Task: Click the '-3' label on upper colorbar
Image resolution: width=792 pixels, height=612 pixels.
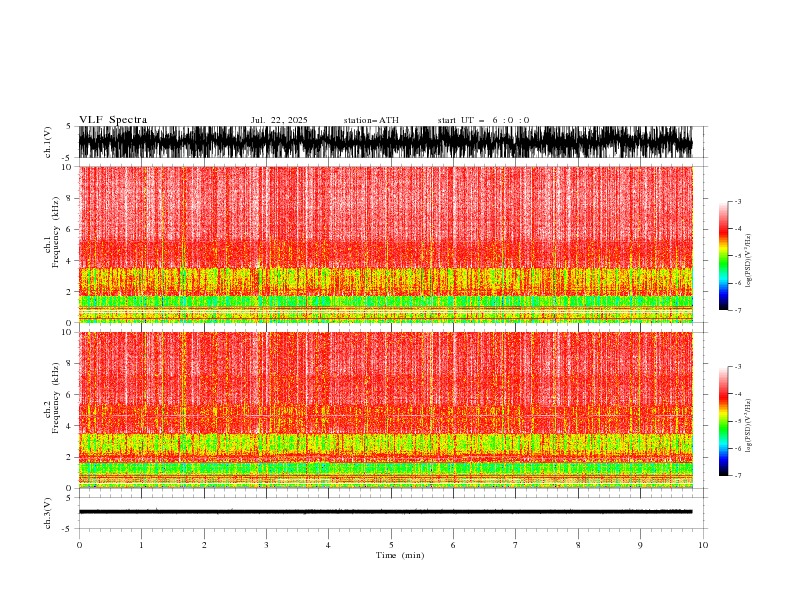Action: [x=737, y=201]
